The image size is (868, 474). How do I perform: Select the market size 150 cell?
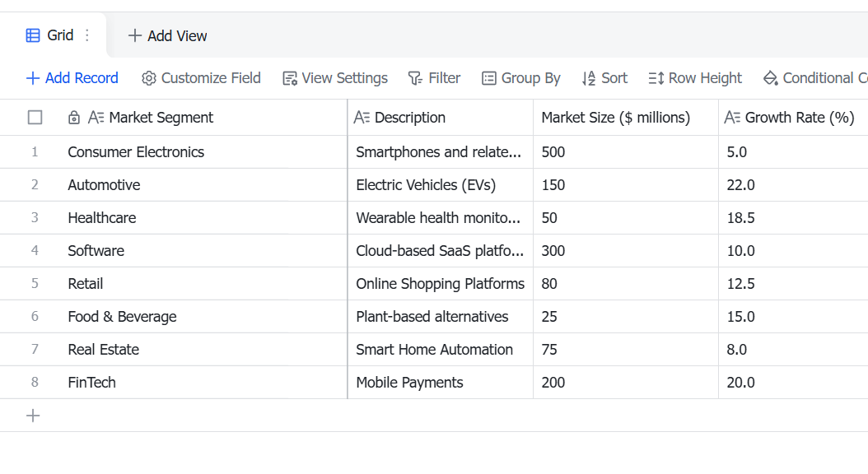tap(626, 184)
